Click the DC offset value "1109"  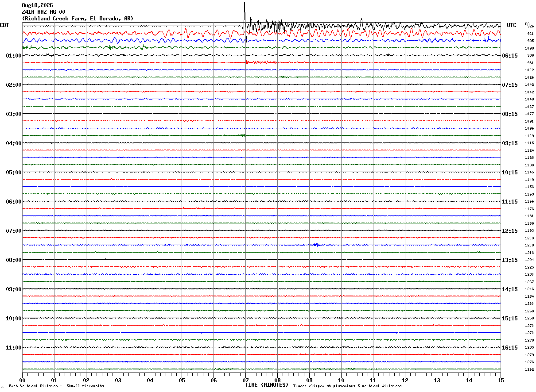pyautogui.click(x=529, y=136)
